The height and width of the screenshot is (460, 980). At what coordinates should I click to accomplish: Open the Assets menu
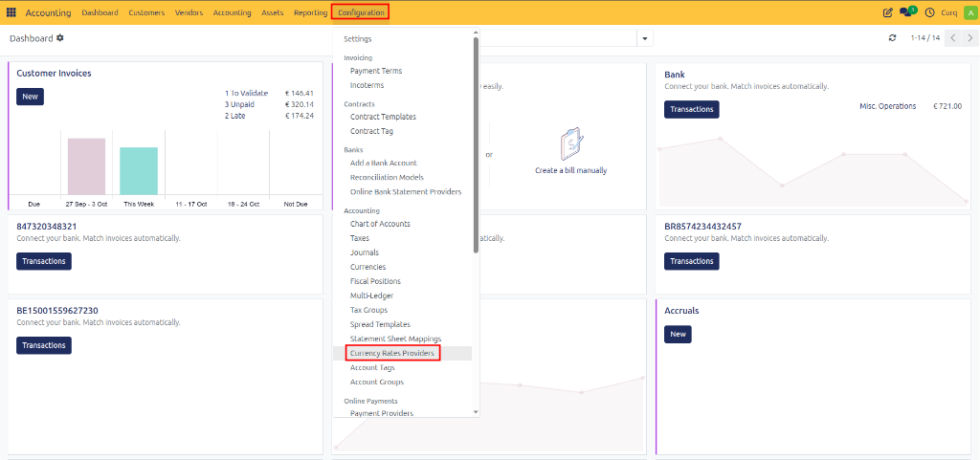click(x=273, y=12)
